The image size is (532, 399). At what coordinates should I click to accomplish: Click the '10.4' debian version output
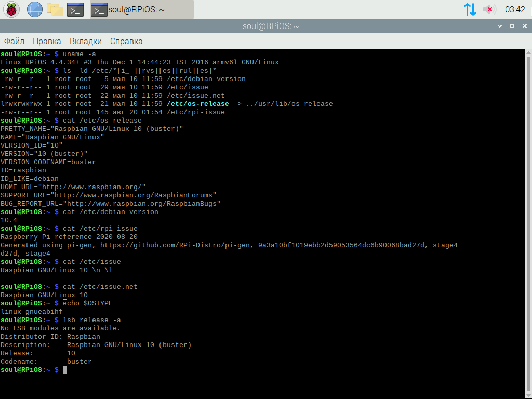tap(8, 220)
